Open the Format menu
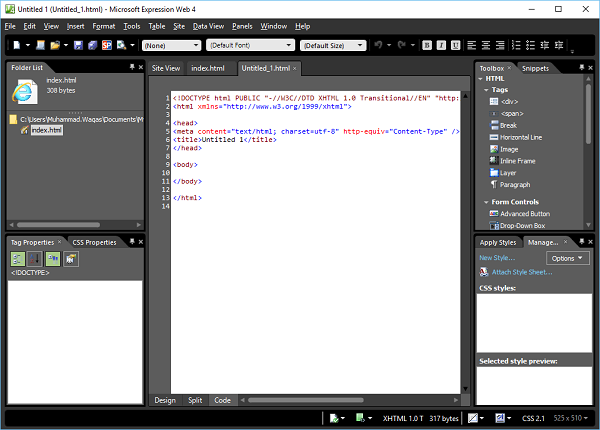Viewport: 600px width, 430px height. click(104, 25)
